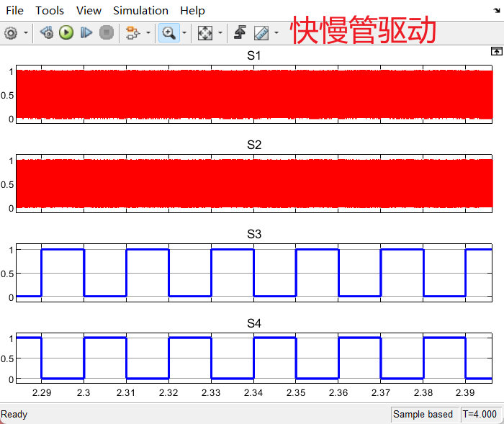Expand the configuration gear dropdown arrow
The height and width of the screenshot is (424, 504).
(x=27, y=32)
